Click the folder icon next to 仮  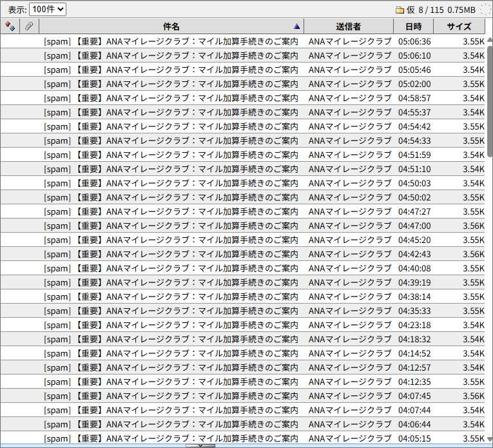(400, 10)
